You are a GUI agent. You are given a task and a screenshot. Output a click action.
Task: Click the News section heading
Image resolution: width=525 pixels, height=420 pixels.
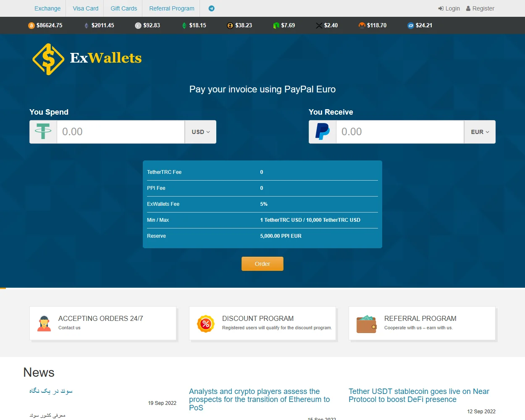pyautogui.click(x=39, y=373)
